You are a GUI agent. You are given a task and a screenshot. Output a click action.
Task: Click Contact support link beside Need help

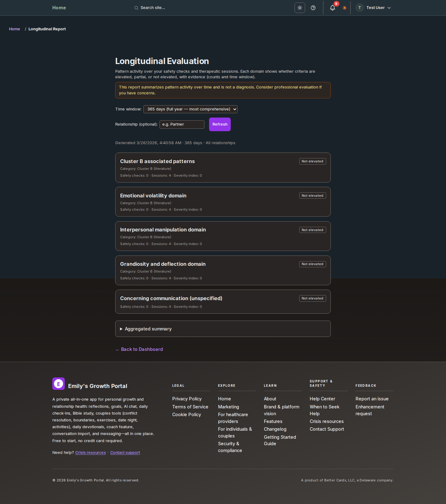click(125, 453)
